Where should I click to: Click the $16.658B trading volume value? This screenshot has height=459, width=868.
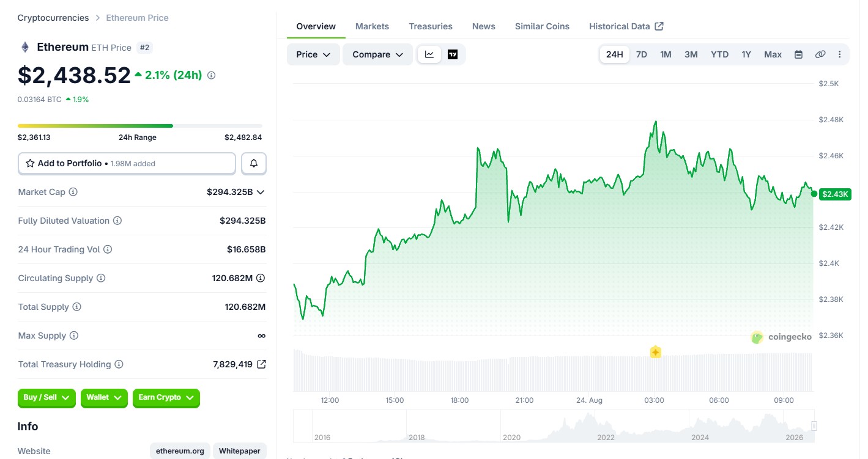247,249
